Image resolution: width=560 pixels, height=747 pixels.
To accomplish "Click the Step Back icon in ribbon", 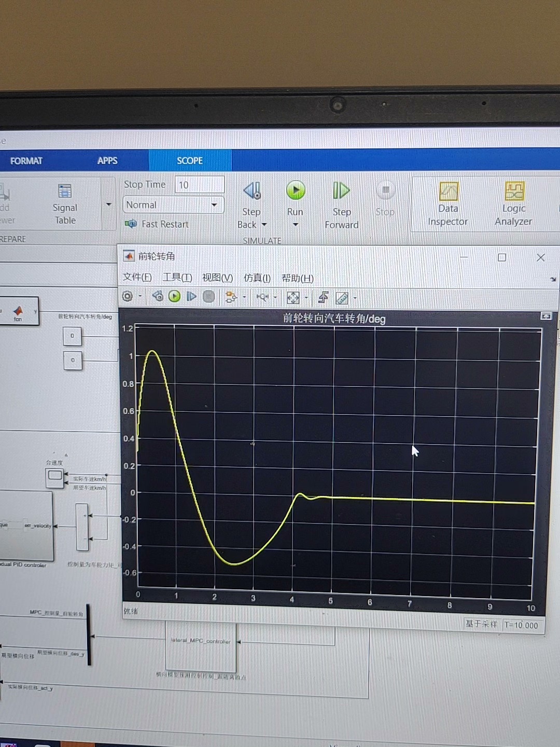I will tap(252, 191).
